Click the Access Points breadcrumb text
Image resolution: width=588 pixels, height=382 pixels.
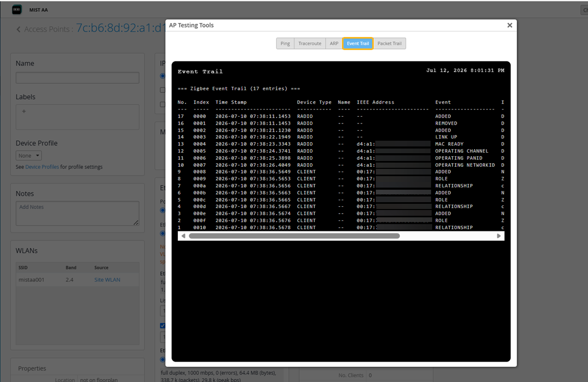(47, 29)
